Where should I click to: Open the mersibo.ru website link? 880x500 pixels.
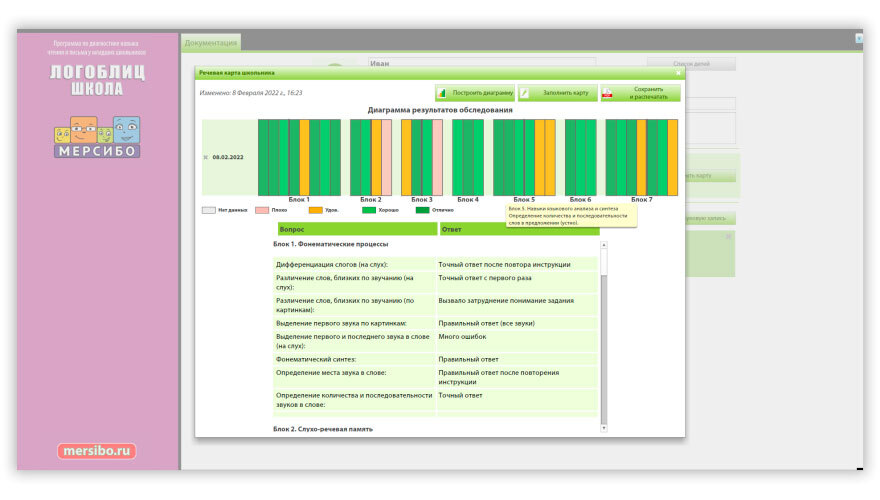pos(97,451)
